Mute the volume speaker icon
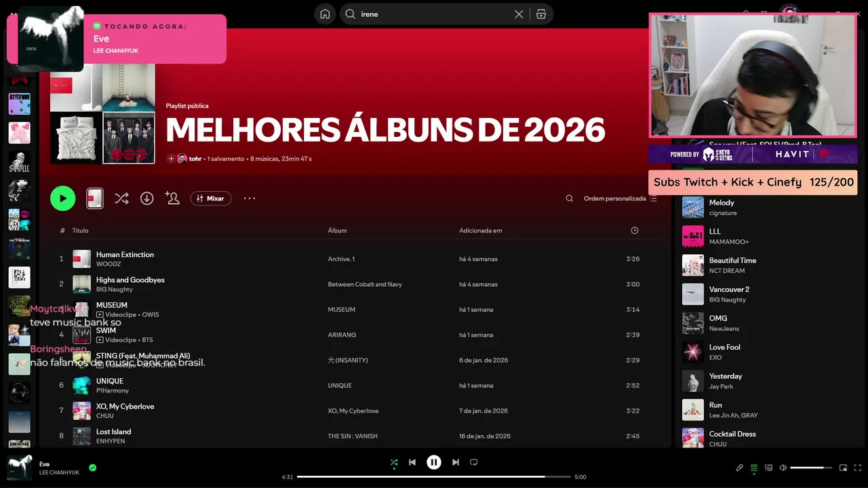 [x=783, y=468]
